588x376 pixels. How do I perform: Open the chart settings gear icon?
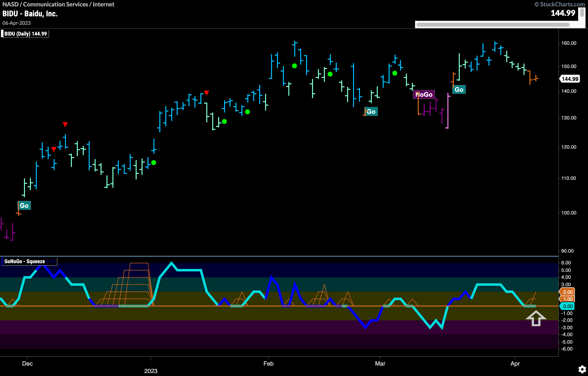[582, 369]
